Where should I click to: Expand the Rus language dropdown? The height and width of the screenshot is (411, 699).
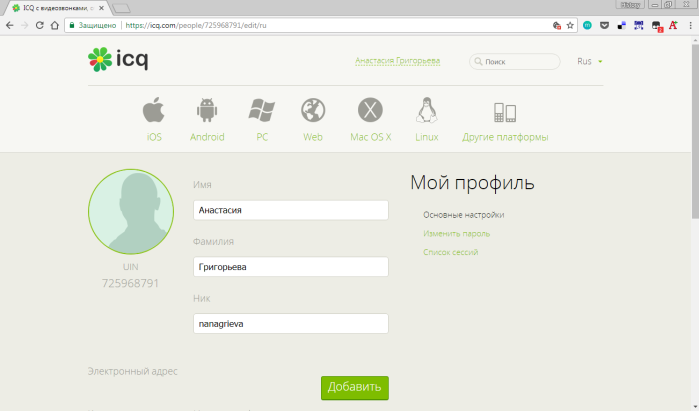point(589,61)
